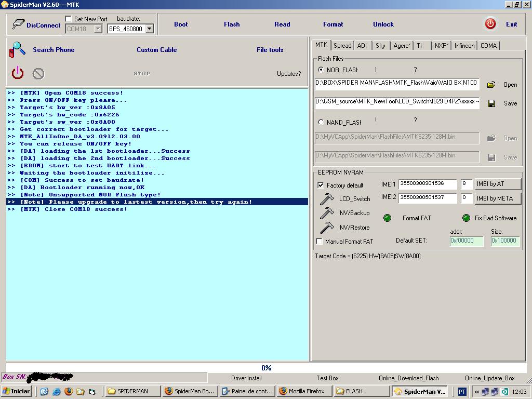
Task: Open the COM18 port dropdown
Action: click(98, 29)
